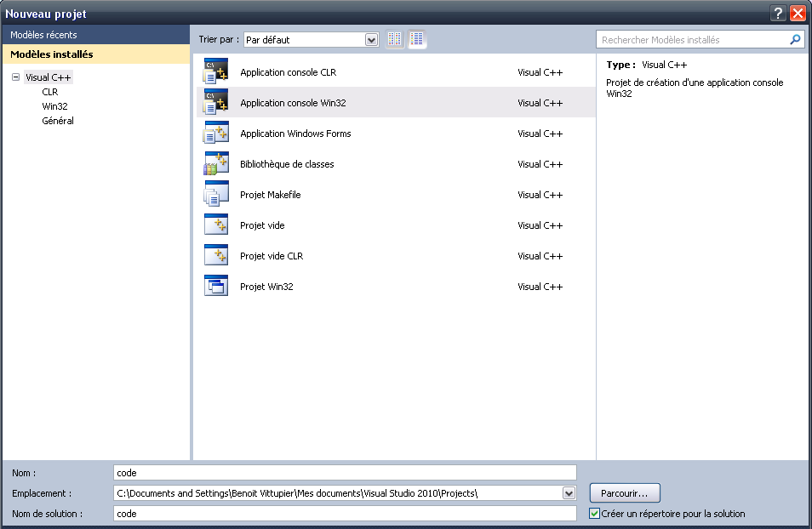
Task: Click the Parcourir... button
Action: click(x=625, y=493)
